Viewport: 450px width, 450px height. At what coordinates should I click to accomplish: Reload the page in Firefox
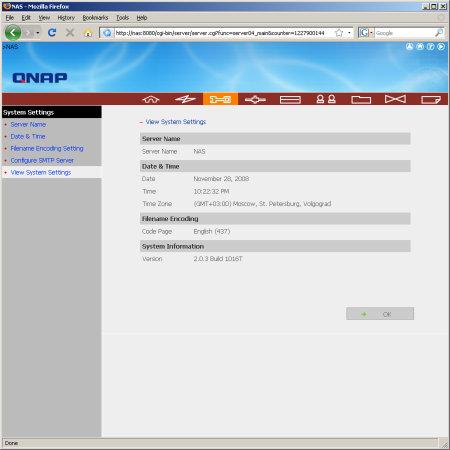(52, 33)
